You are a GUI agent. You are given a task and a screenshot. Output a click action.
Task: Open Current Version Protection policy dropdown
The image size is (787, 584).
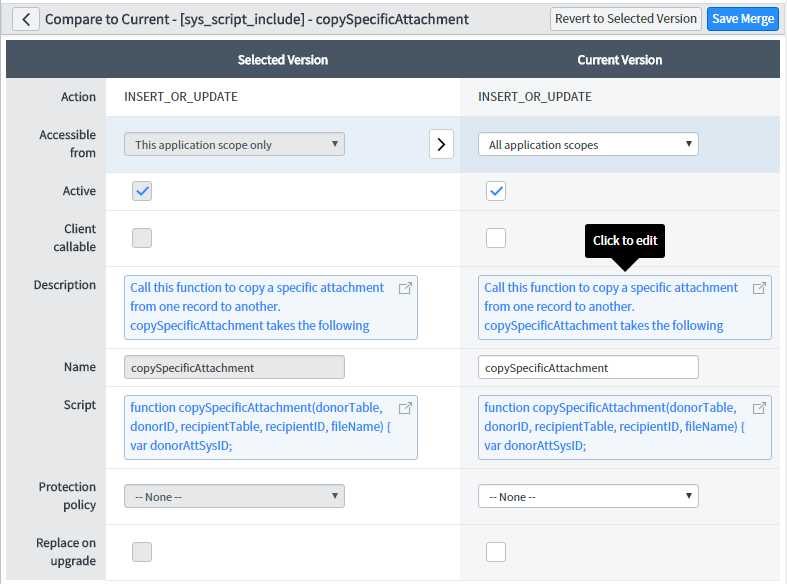point(588,496)
